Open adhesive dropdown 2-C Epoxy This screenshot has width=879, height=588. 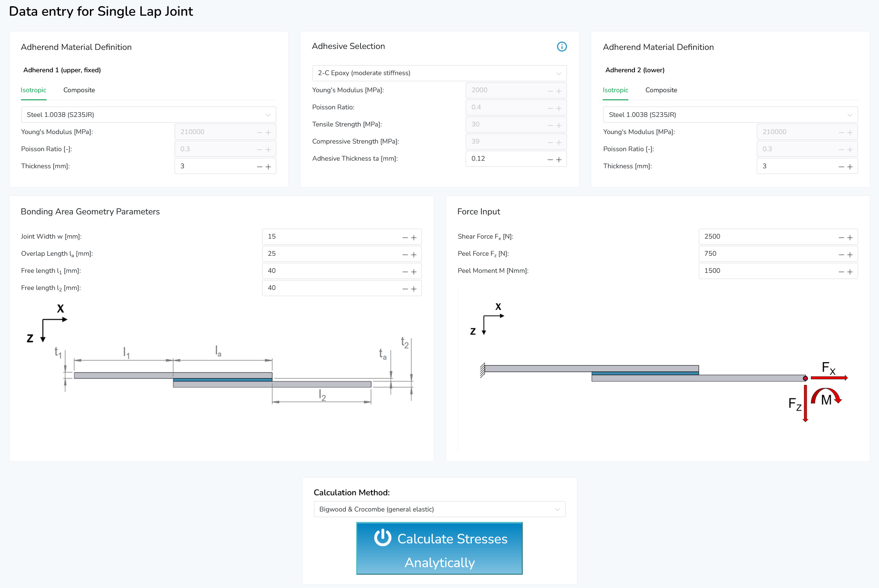[439, 73]
